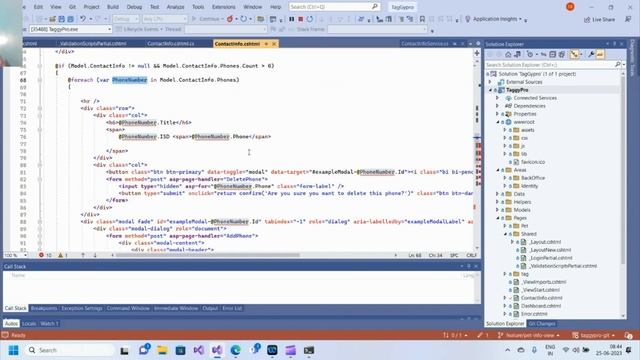Select _LoginPartial.cshtml in Solution Explorer

pos(551,258)
